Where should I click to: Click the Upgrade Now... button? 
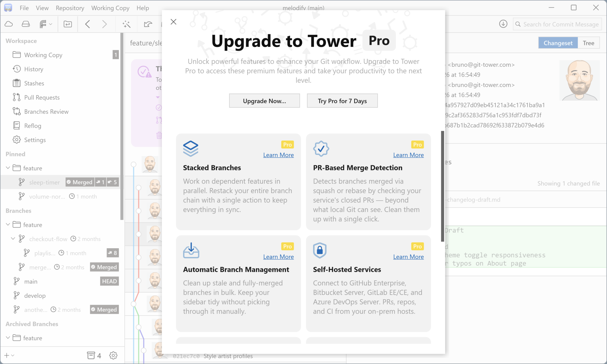264,101
